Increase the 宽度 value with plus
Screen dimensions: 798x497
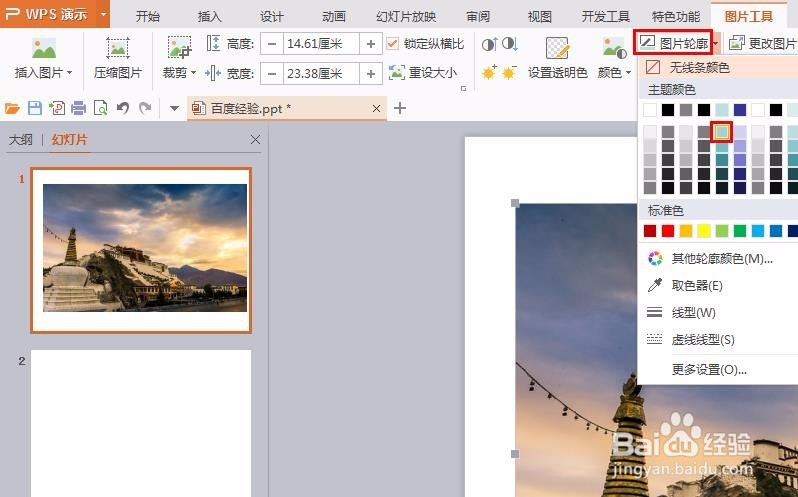tap(371, 74)
